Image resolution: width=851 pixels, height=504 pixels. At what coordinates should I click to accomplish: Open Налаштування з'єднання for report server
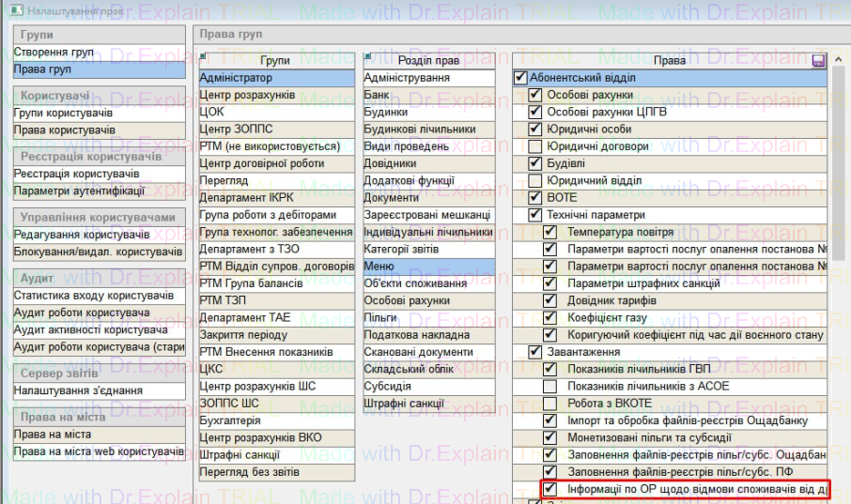click(78, 390)
